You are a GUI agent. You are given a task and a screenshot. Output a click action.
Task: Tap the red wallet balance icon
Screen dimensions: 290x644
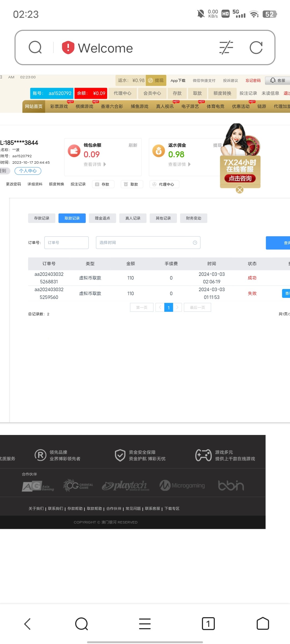(74, 151)
